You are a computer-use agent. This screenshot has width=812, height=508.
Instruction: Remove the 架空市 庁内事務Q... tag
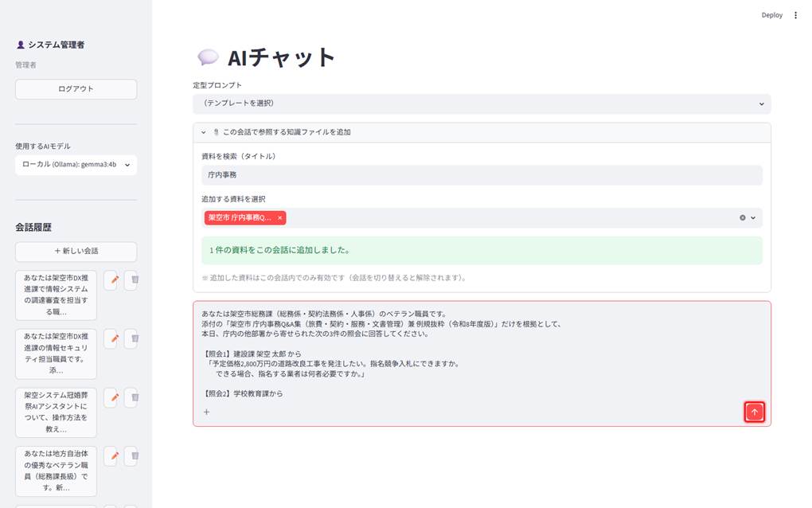point(279,218)
